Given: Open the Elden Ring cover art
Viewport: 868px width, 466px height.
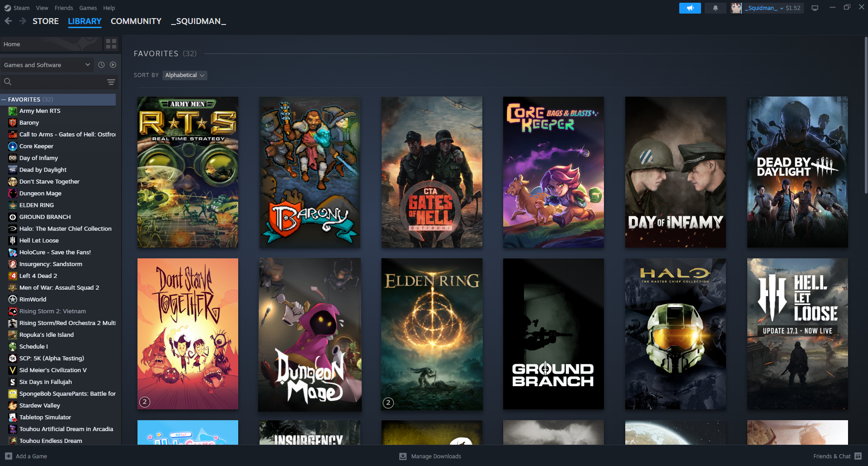Looking at the screenshot, I should coord(432,334).
